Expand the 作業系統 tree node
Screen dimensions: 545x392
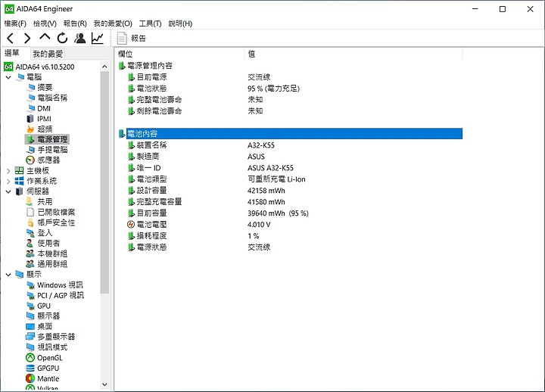pos(8,181)
